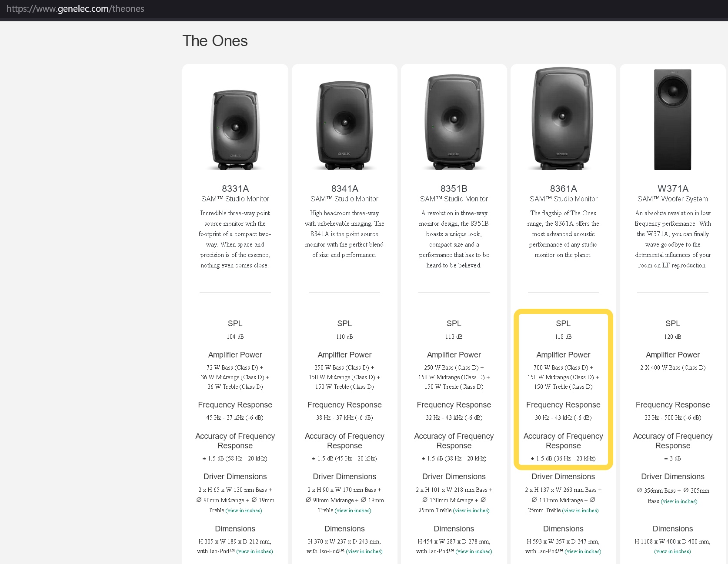728x564 pixels.
Task: Click the 8341A studio monitor image
Action: pyautogui.click(x=344, y=125)
